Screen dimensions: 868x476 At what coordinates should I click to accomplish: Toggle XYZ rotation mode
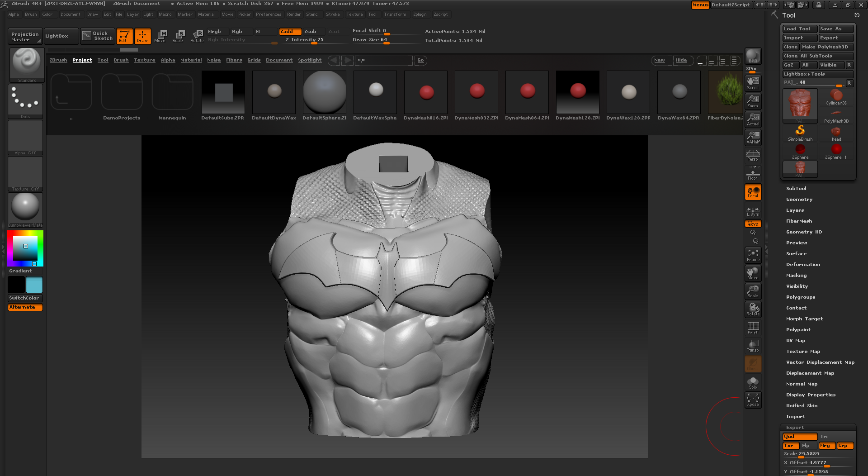pyautogui.click(x=753, y=224)
